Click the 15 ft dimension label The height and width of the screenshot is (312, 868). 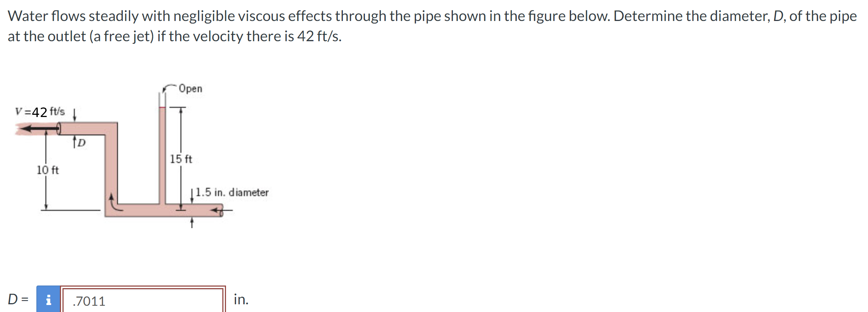(180, 159)
